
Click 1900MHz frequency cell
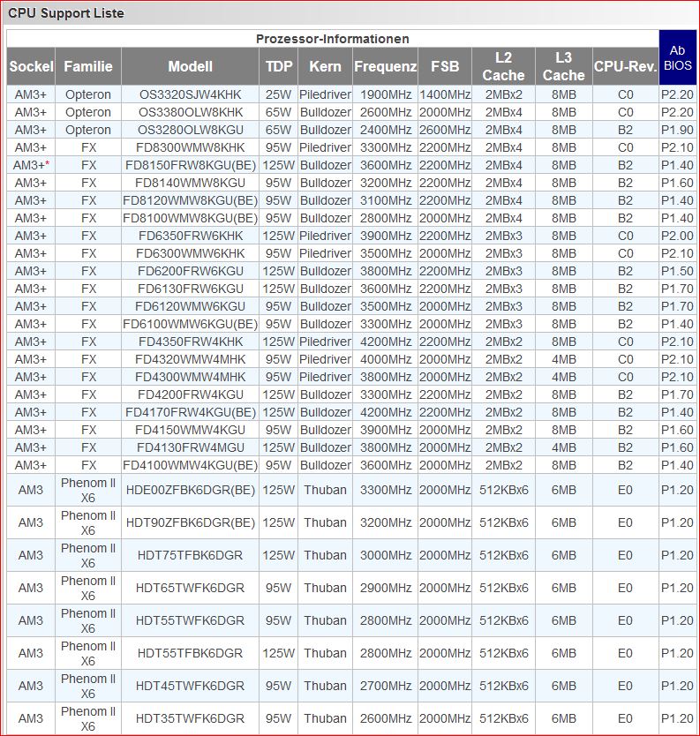pyautogui.click(x=386, y=94)
